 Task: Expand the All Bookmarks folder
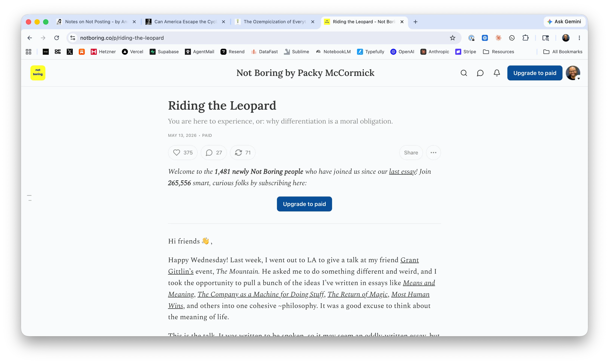[563, 52]
